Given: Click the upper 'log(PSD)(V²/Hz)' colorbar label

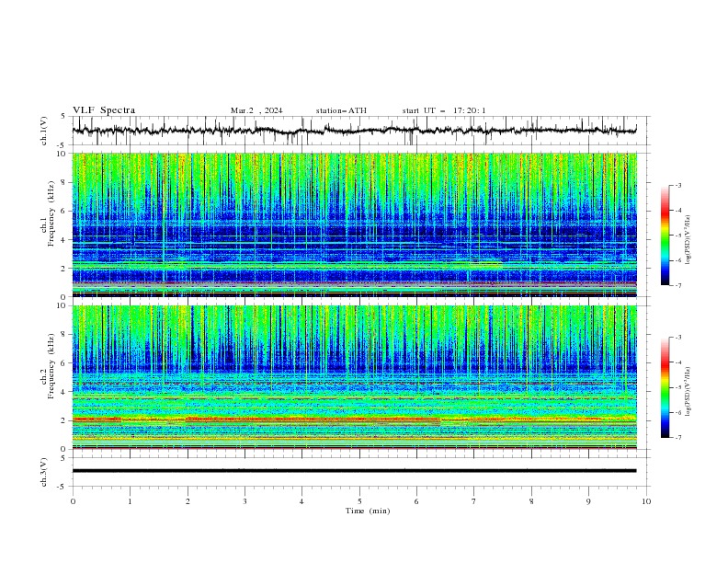Looking at the screenshot, I should 688,240.
